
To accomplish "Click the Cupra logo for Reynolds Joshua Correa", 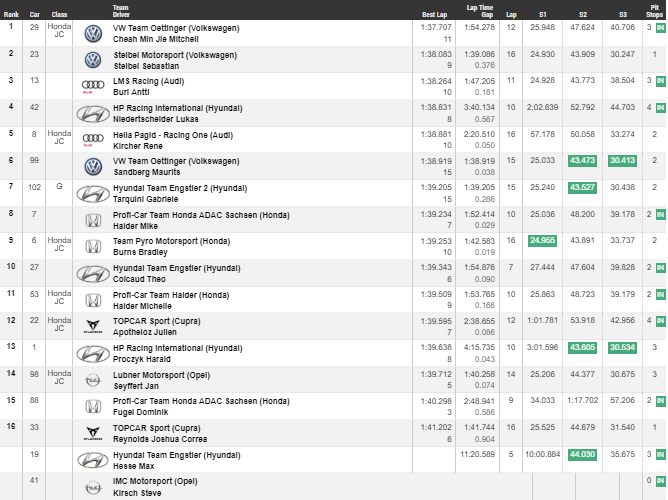I will 93,432.
